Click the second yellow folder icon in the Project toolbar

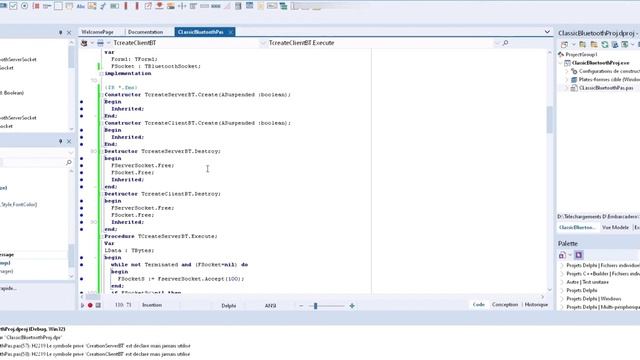[x=594, y=44]
